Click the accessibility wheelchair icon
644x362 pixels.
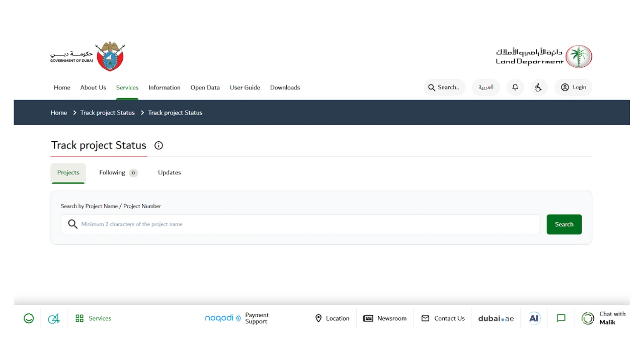click(x=539, y=87)
